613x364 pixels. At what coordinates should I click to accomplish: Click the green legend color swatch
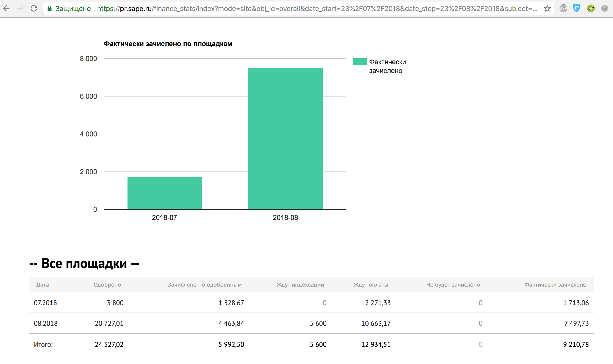(x=360, y=62)
